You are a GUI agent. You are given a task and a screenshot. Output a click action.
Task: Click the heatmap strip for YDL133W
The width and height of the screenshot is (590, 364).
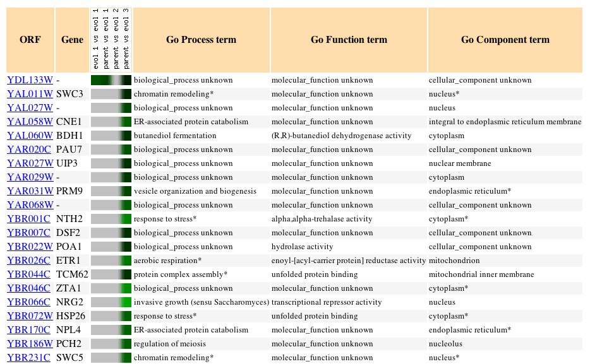pyautogui.click(x=111, y=80)
